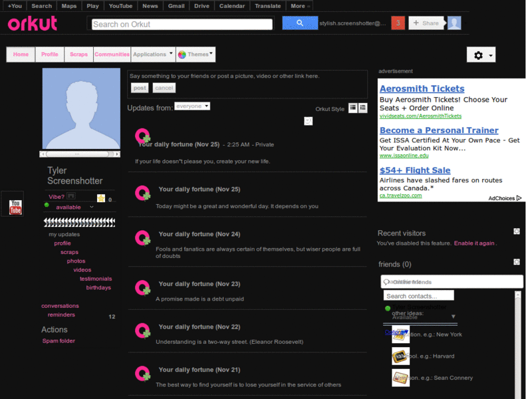Screen dimensions: 532x399
Task: Open the account avatar in header
Action: 454,23
